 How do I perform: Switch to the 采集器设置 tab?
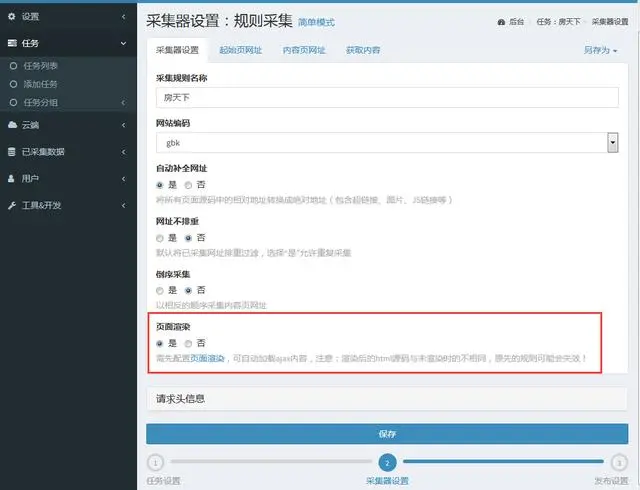pyautogui.click(x=177, y=50)
